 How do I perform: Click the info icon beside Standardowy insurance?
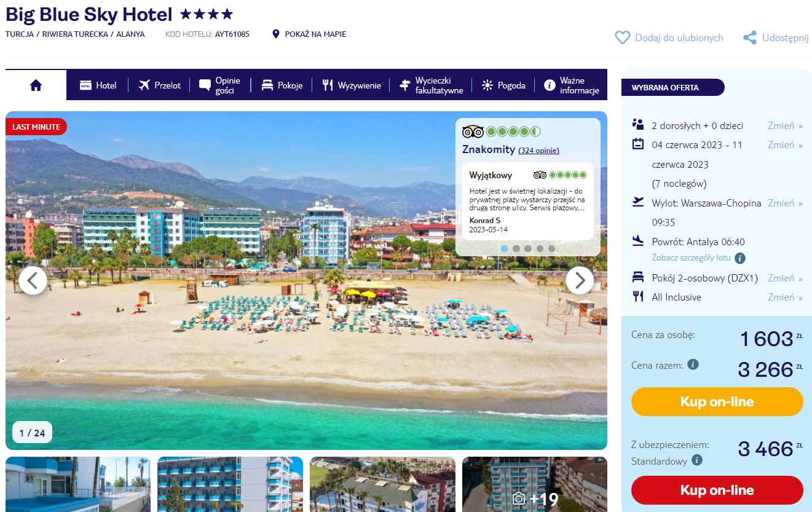697,460
